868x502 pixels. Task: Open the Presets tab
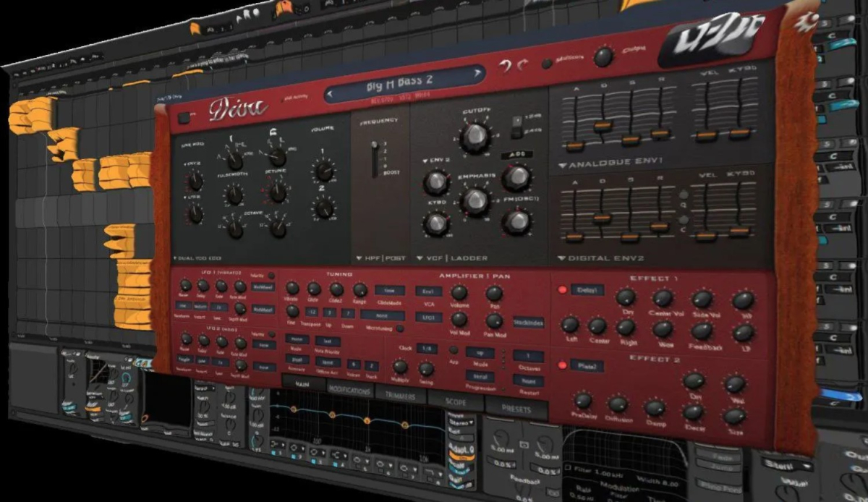point(516,409)
